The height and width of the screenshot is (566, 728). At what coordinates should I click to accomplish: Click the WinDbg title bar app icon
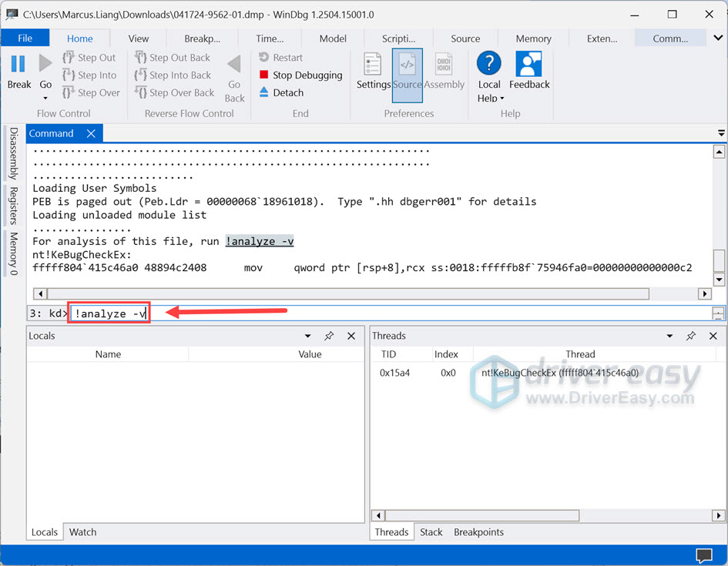point(12,15)
